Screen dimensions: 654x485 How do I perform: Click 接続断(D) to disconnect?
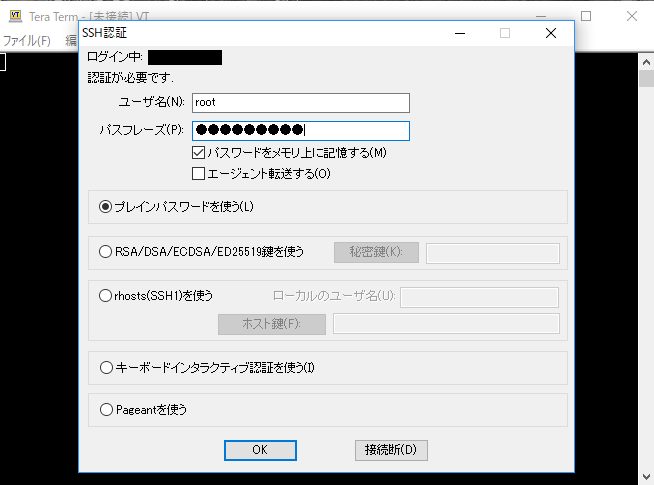pyautogui.click(x=391, y=450)
